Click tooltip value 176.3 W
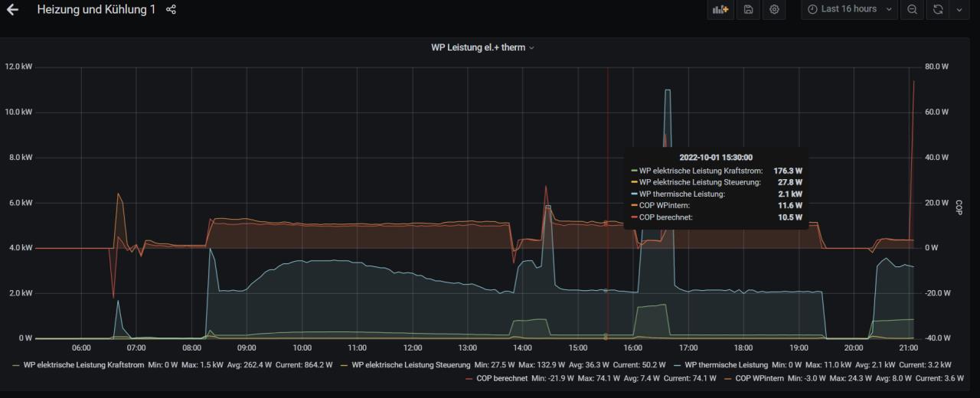The width and height of the screenshot is (980, 398). point(788,171)
